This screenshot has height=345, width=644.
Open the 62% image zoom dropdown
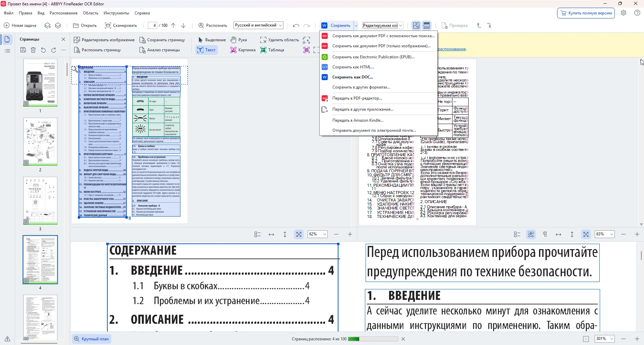coord(317,234)
